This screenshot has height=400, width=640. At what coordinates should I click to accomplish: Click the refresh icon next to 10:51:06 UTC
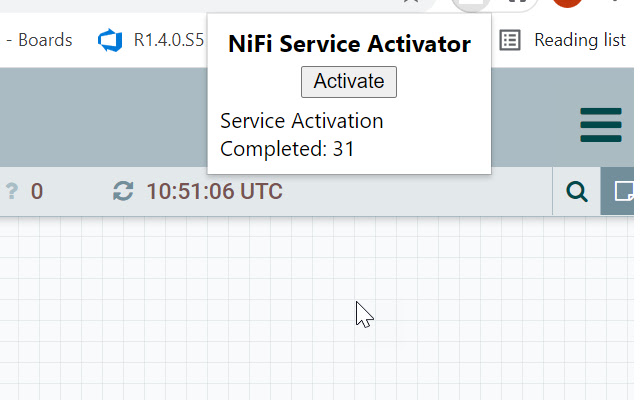[123, 191]
